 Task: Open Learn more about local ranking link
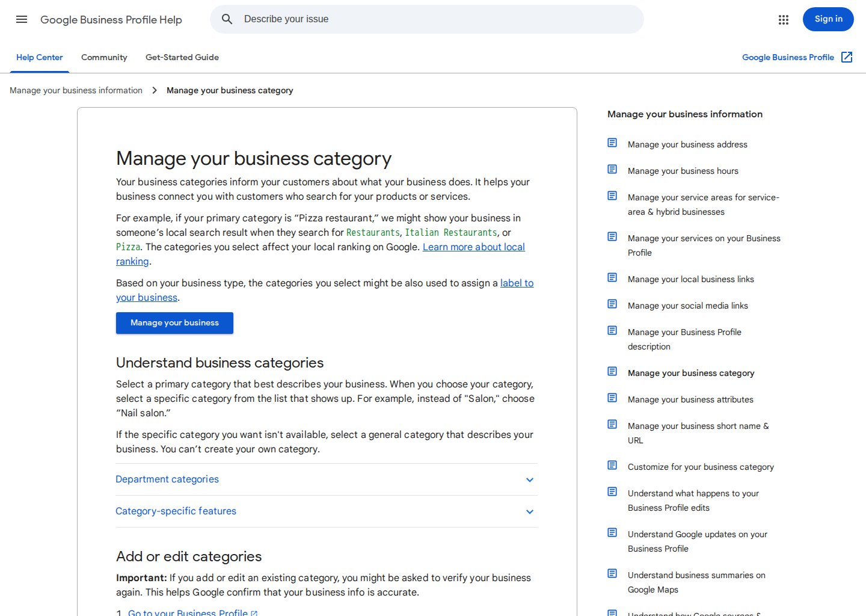(474, 247)
